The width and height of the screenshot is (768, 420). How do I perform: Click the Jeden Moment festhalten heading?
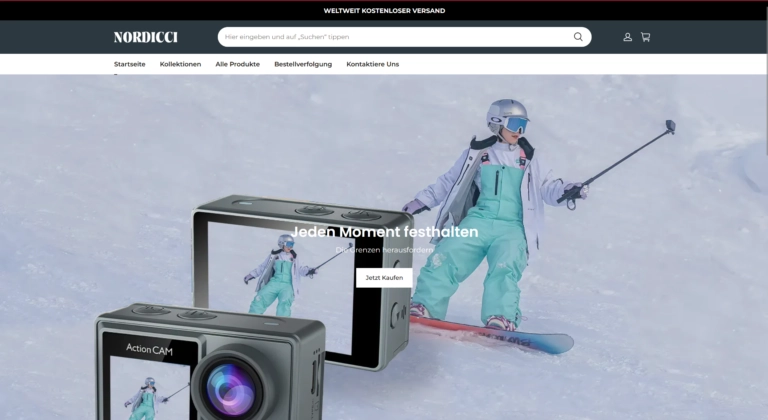[x=384, y=232]
